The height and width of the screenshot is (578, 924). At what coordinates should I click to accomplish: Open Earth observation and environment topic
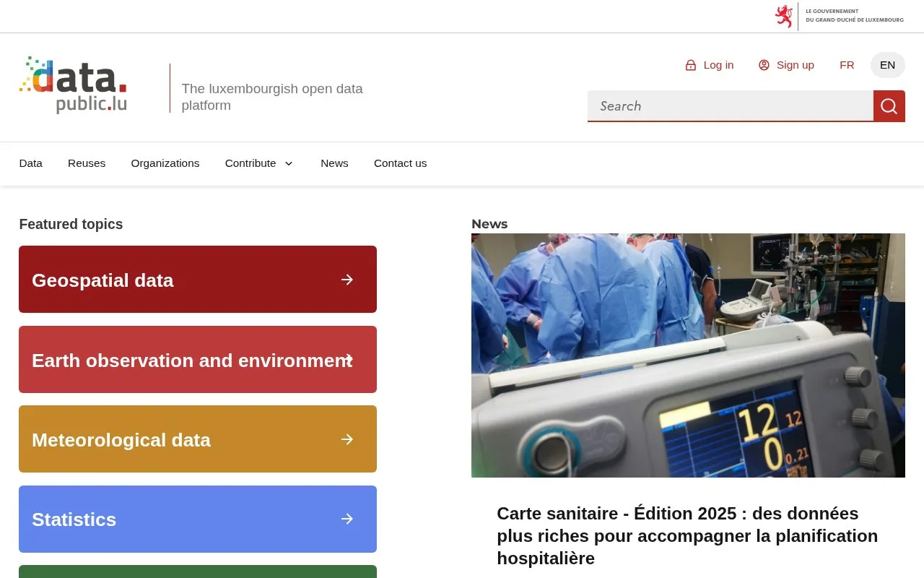coord(198,360)
